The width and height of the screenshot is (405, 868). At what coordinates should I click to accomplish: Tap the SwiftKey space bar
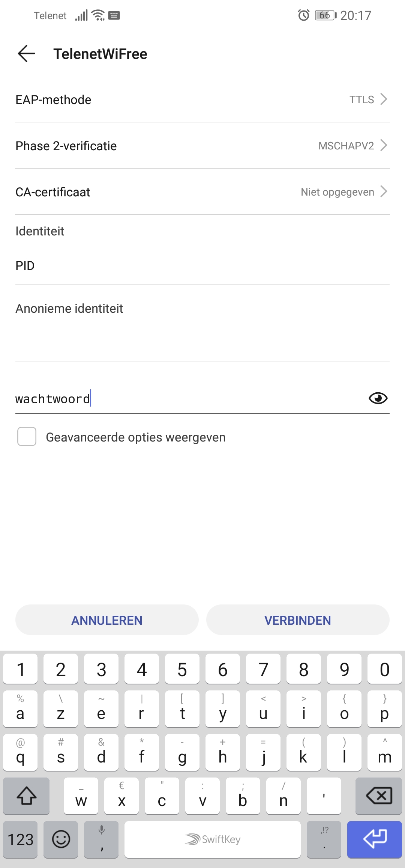[213, 839]
